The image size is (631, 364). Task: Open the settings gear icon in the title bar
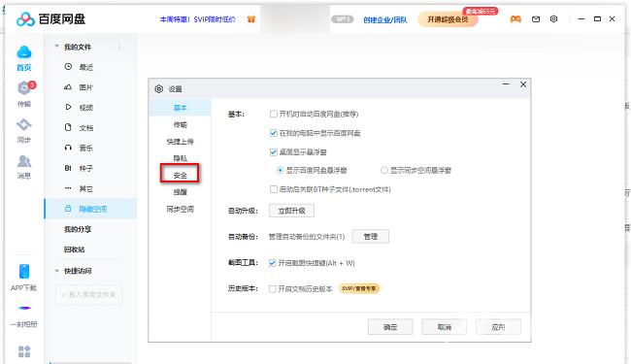pos(553,18)
